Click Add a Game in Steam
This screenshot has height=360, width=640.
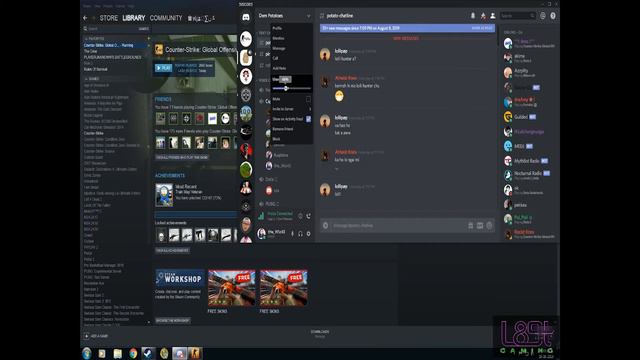[x=96, y=336]
